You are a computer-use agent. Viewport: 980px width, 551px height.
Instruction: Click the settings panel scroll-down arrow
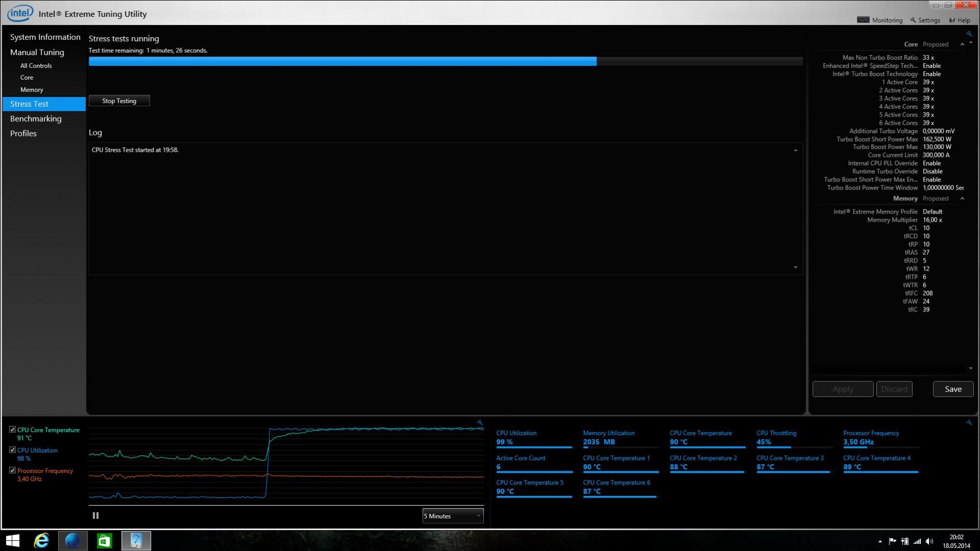click(x=971, y=368)
